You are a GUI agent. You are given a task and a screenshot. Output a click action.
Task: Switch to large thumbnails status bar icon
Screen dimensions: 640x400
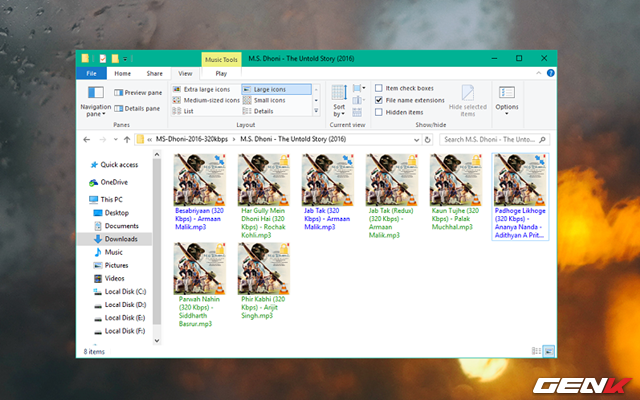tap(549, 351)
